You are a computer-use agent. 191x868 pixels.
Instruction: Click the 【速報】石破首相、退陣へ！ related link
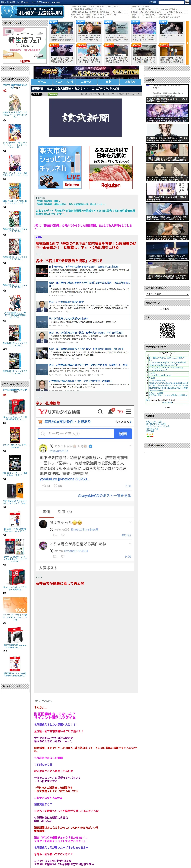[x=49, y=201]
